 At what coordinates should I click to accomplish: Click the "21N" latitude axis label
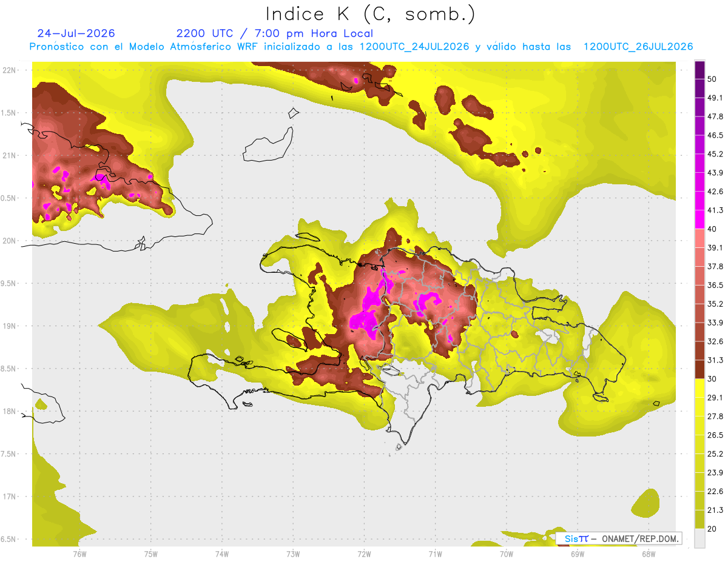(8, 155)
